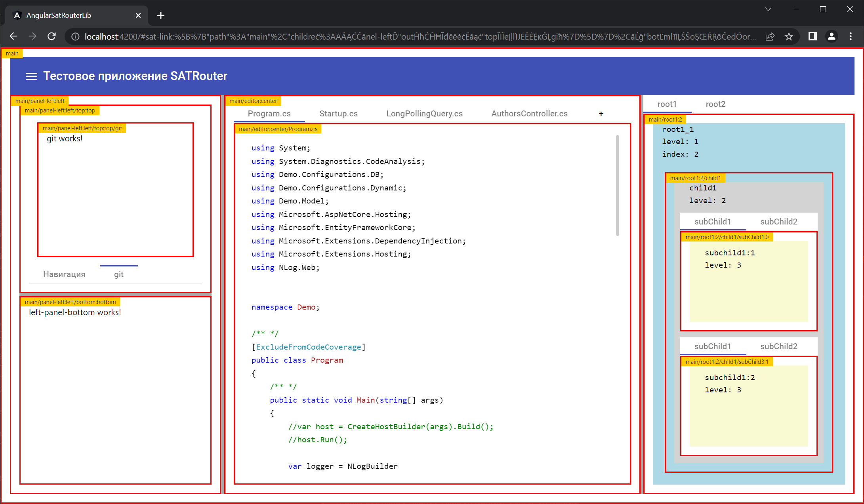This screenshot has height=504, width=864.
Task: Click the share page icon in the address bar
Action: (770, 36)
